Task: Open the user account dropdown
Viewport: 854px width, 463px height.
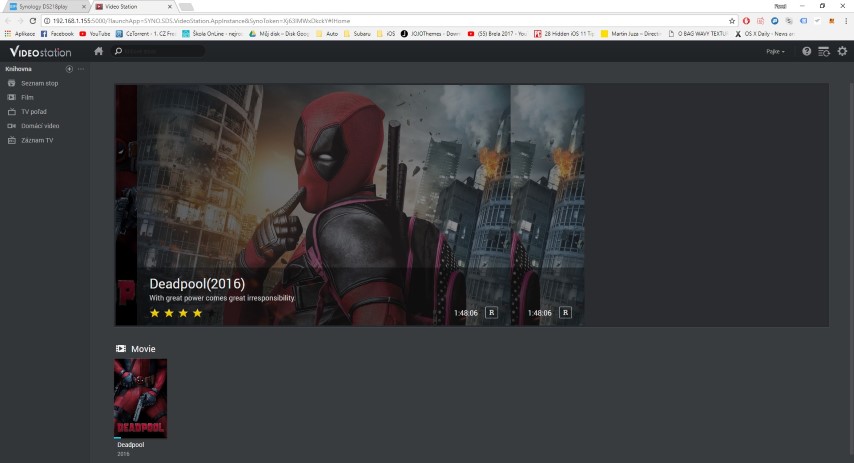Action: tap(775, 52)
